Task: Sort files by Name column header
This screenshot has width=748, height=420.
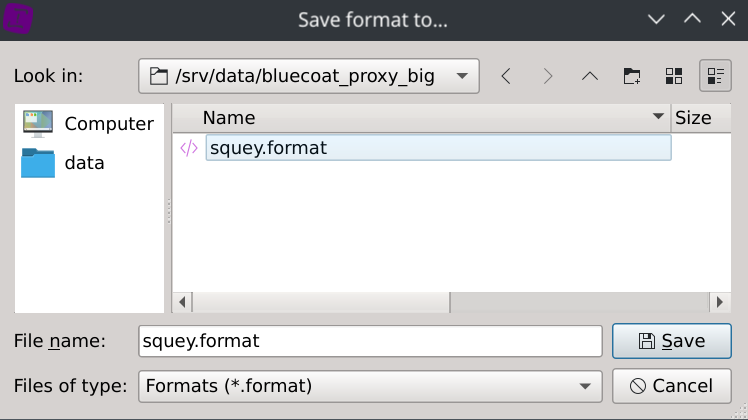Action: click(x=420, y=118)
